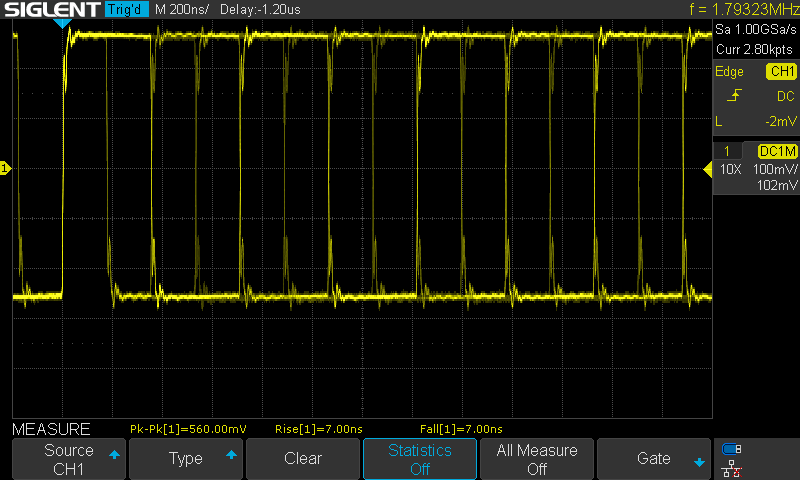
Task: Click the CH1 trigger source badge
Action: click(780, 72)
